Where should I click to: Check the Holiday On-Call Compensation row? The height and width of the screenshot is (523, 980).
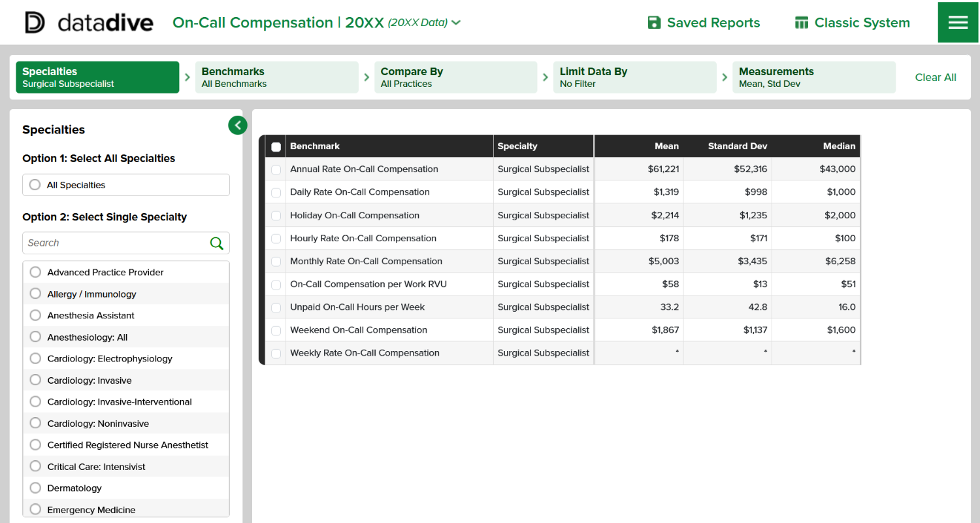[276, 216]
